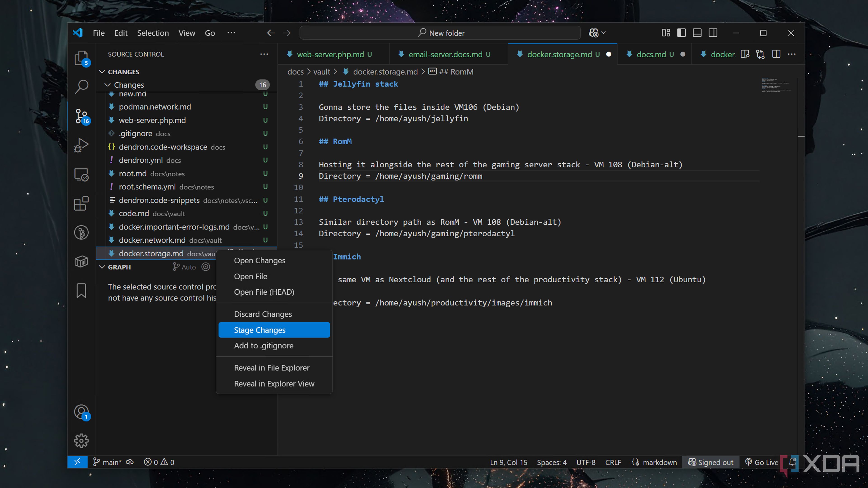Select Stage Changes in context menu
868x488 pixels.
pyautogui.click(x=274, y=330)
